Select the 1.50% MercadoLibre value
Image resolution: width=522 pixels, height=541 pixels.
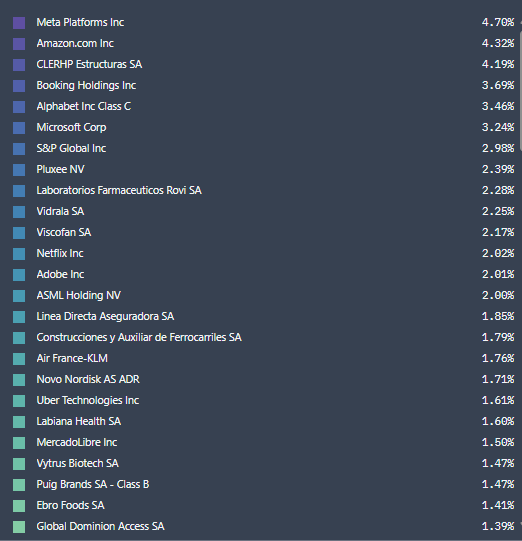(x=498, y=443)
